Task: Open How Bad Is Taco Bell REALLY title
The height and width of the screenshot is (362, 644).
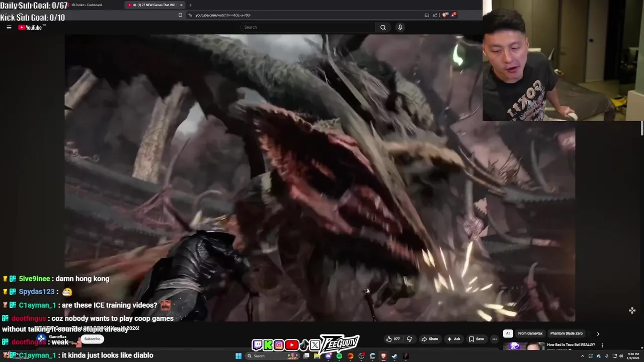Action: pos(571,345)
